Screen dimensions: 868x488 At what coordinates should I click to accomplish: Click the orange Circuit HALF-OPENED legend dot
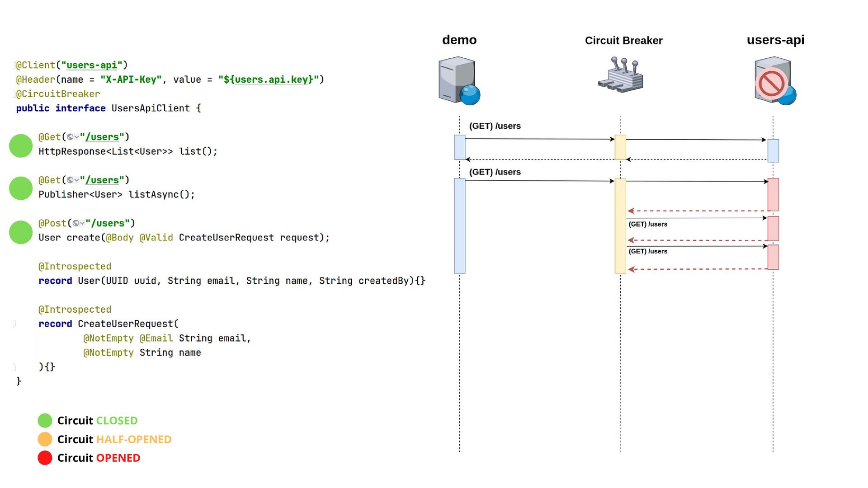point(45,439)
